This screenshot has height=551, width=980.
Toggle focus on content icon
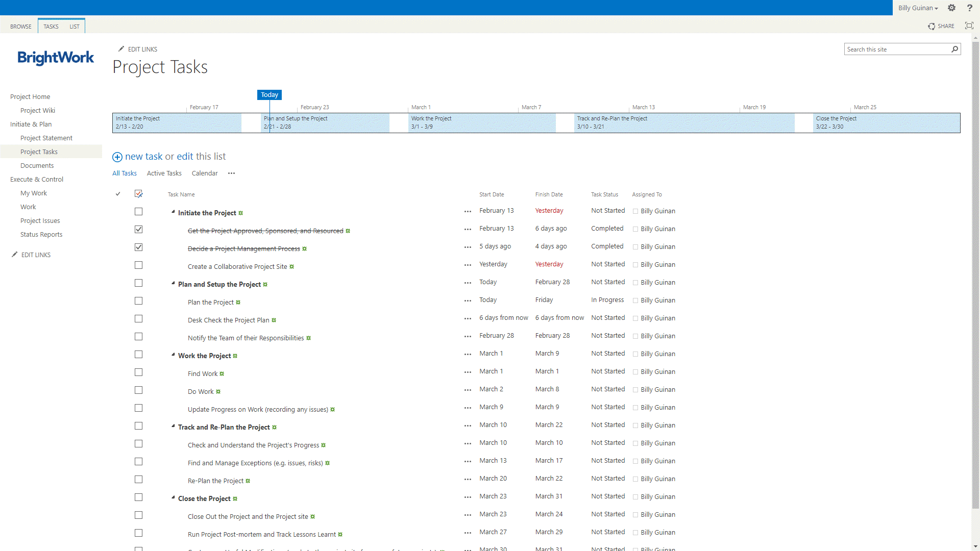click(969, 26)
